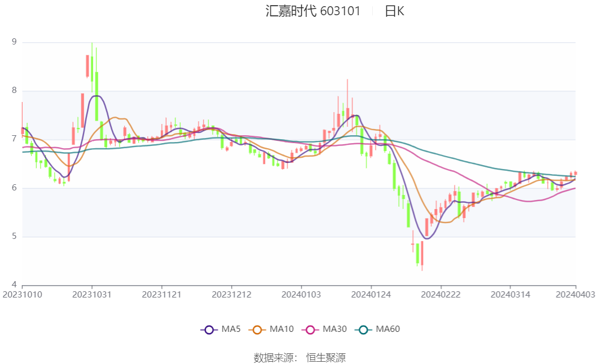Select the 20240103 x-axis date label
Viewport: 599px width, 364px height.
pos(301,295)
